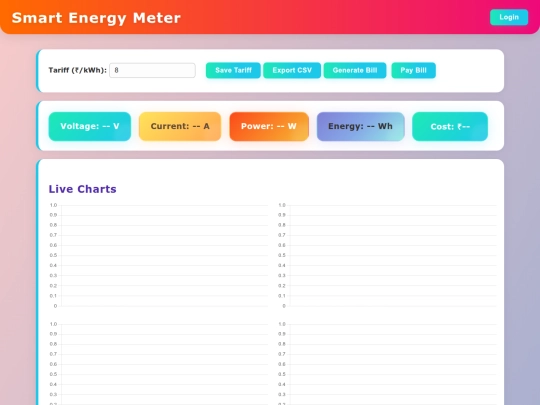Click the Live Charts heading
Viewport: 540px width, 405px height.
click(82, 189)
